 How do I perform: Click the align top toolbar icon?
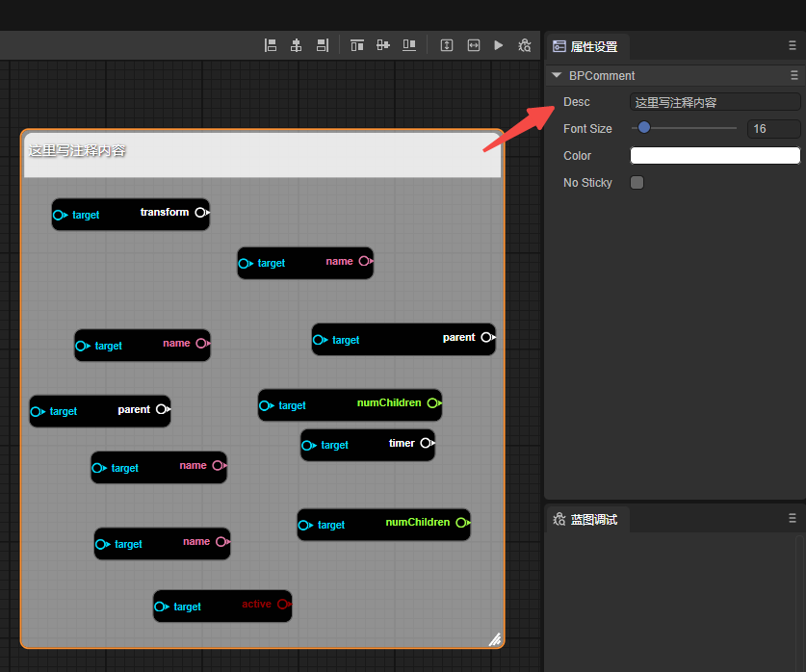[x=357, y=45]
